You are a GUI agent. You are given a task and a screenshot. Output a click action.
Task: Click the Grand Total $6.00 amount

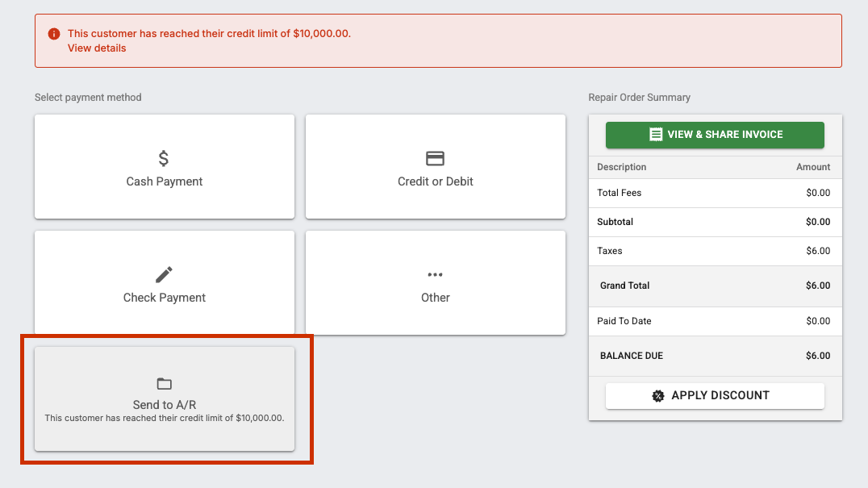pos(818,286)
